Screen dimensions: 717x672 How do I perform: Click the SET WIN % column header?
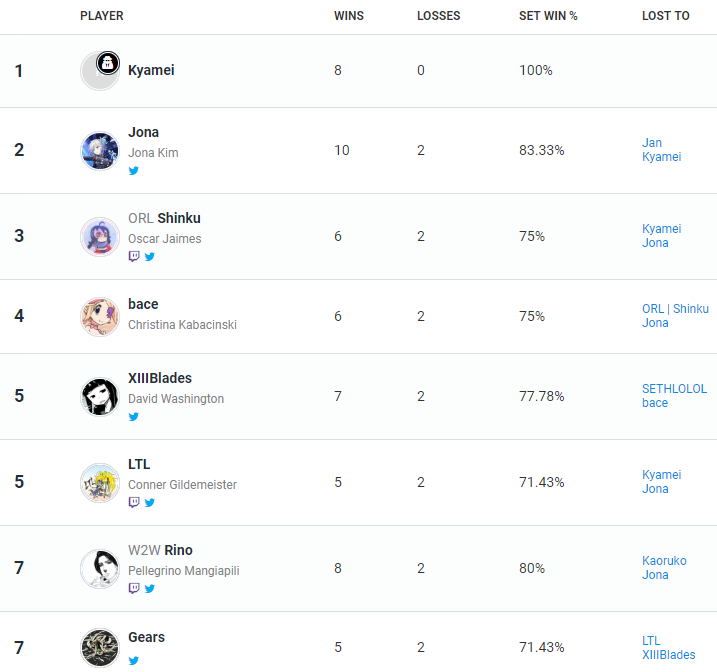(x=548, y=16)
